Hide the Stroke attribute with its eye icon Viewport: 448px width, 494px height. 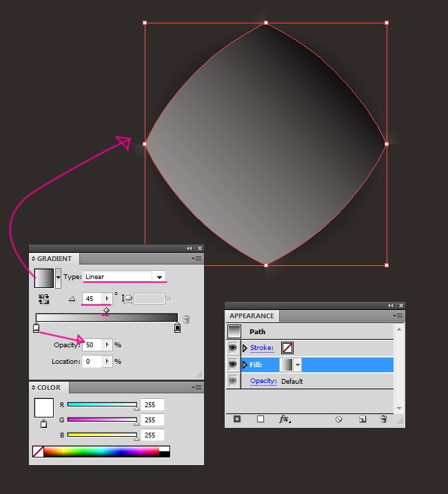(233, 348)
